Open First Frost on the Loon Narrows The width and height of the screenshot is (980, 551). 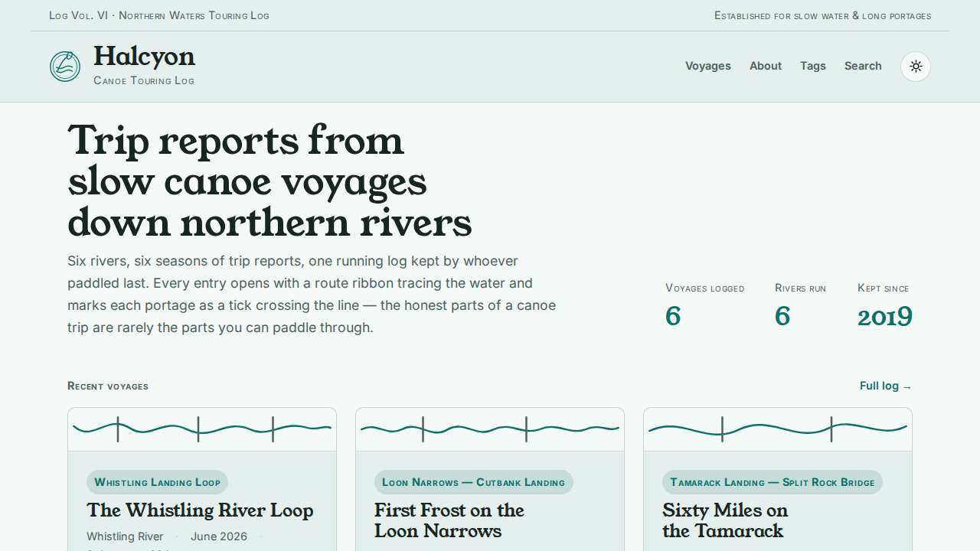pos(449,520)
